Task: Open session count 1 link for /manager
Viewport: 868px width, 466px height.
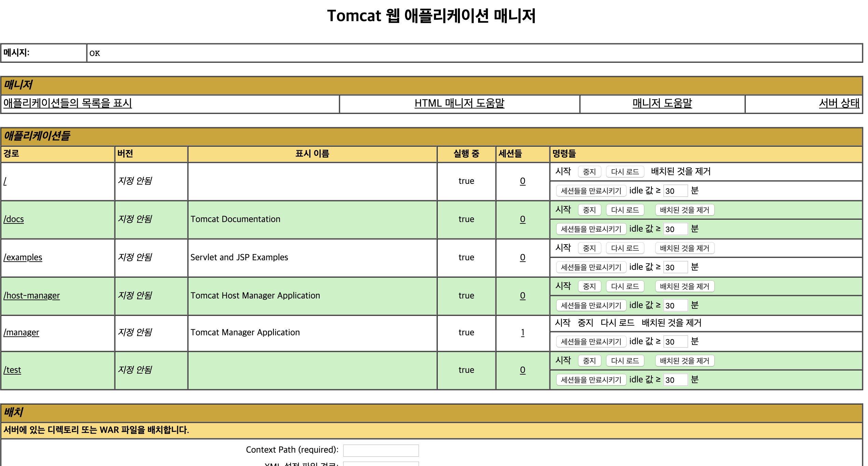Action: (522, 332)
